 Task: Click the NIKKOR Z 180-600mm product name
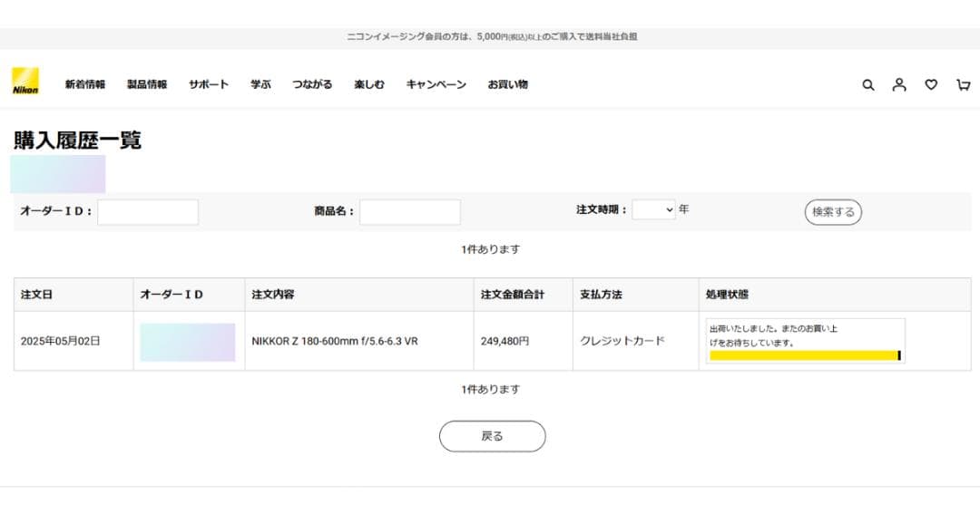coord(334,342)
